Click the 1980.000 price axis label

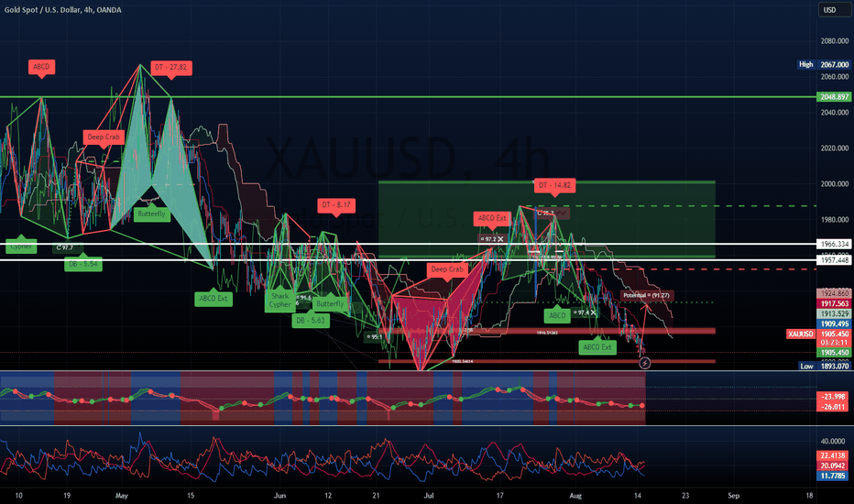pyautogui.click(x=835, y=220)
